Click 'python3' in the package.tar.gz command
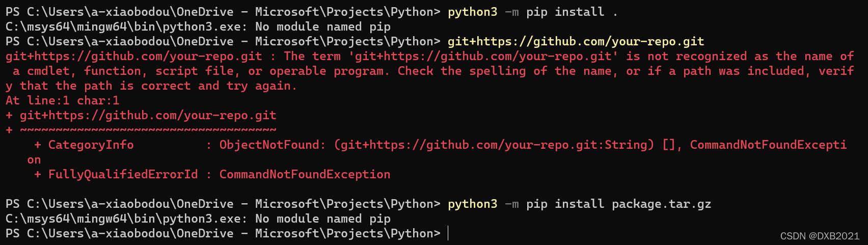 click(472, 204)
